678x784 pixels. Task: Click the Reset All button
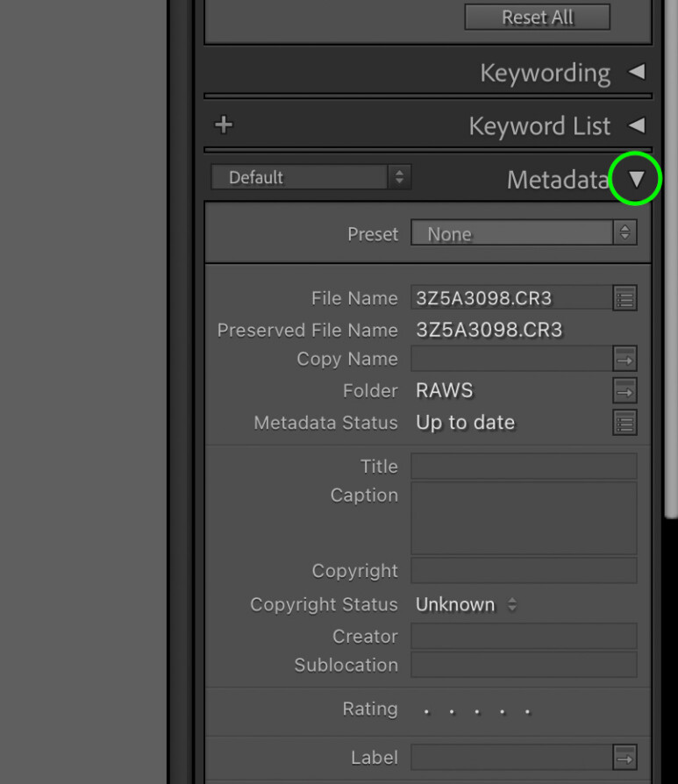537,17
